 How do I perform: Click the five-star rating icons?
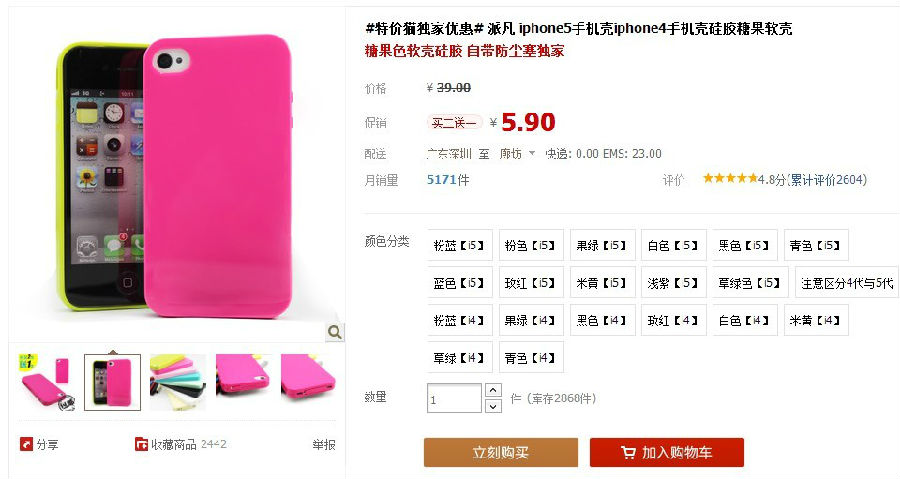[x=730, y=178]
